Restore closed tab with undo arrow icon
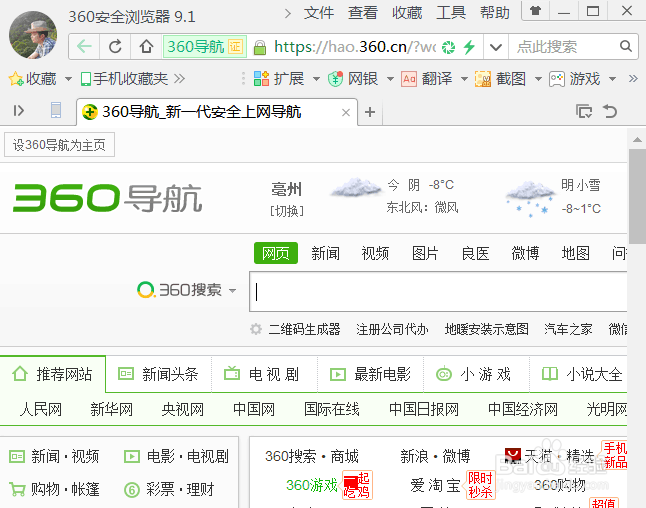The image size is (646, 508). click(610, 111)
